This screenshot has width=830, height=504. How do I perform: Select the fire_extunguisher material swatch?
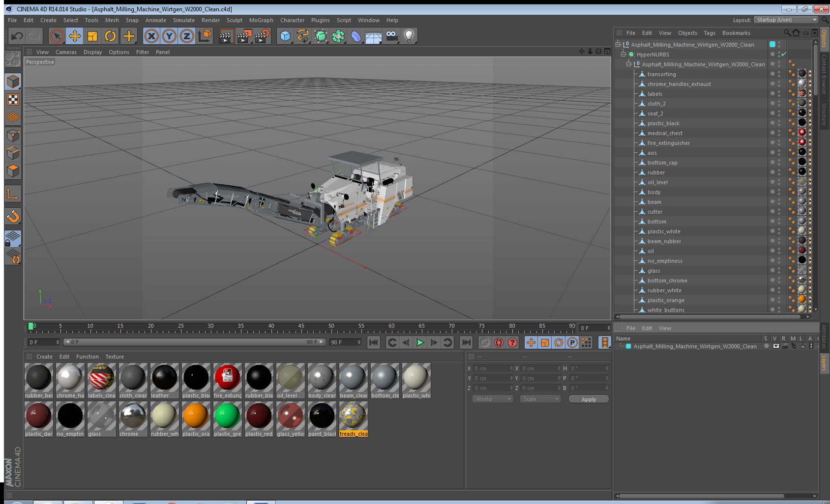tap(228, 381)
